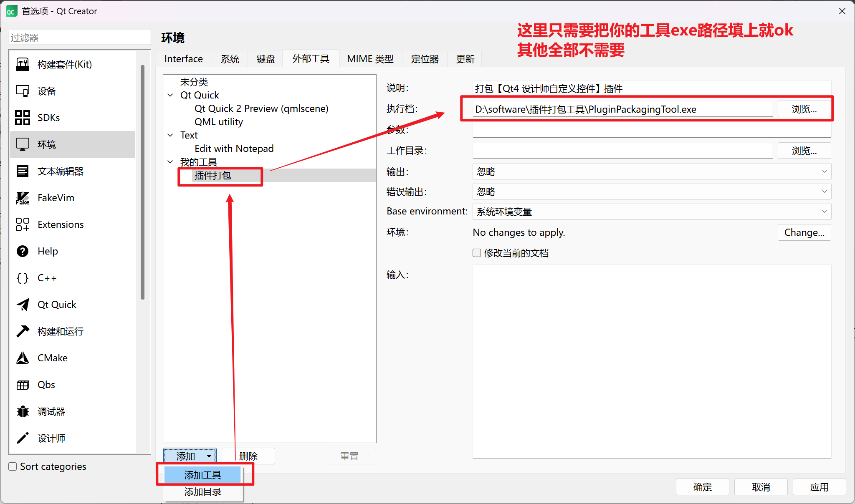Click the CMake triangle icon

pos(23,358)
